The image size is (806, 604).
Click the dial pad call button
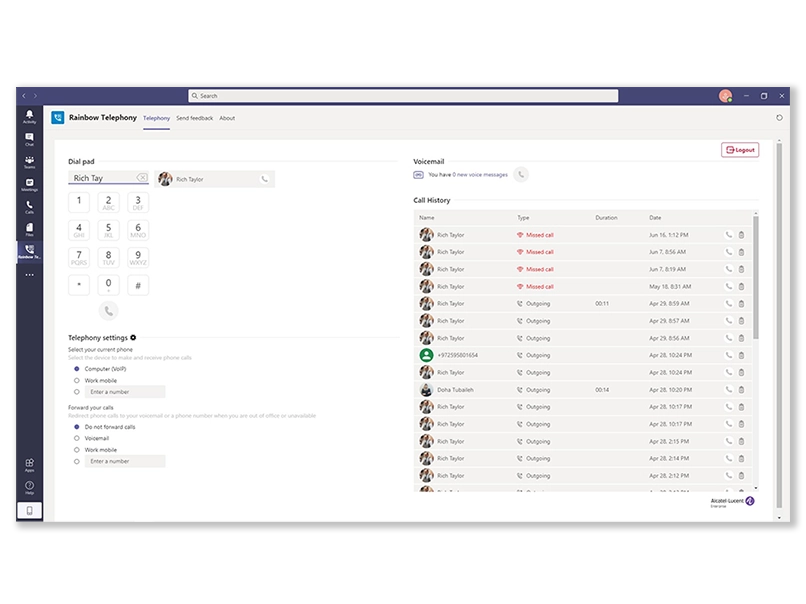108,310
